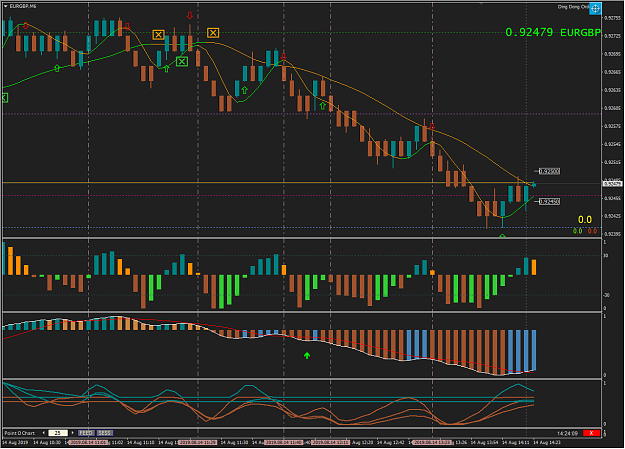Toggle the SESS button

click(105, 433)
